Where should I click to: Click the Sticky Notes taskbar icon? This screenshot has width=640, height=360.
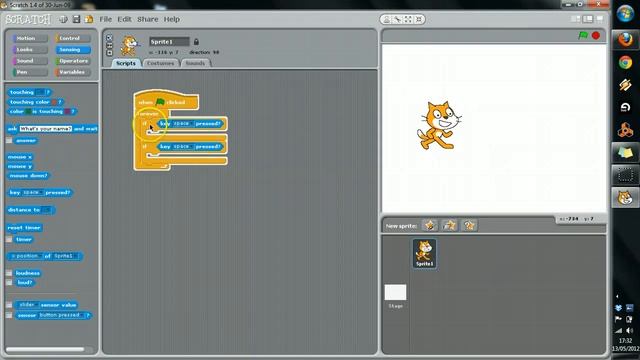pyautogui.click(x=625, y=153)
